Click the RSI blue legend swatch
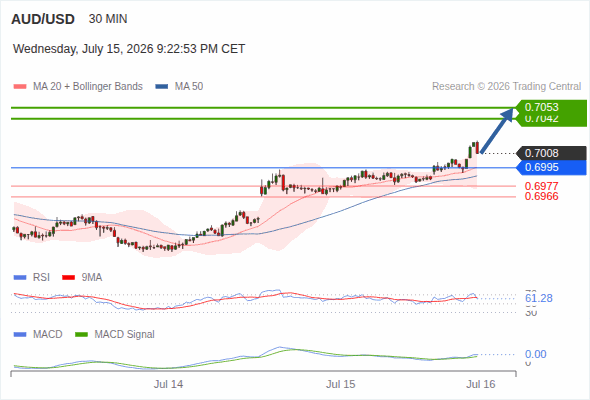This screenshot has width=590, height=400. pos(20,278)
